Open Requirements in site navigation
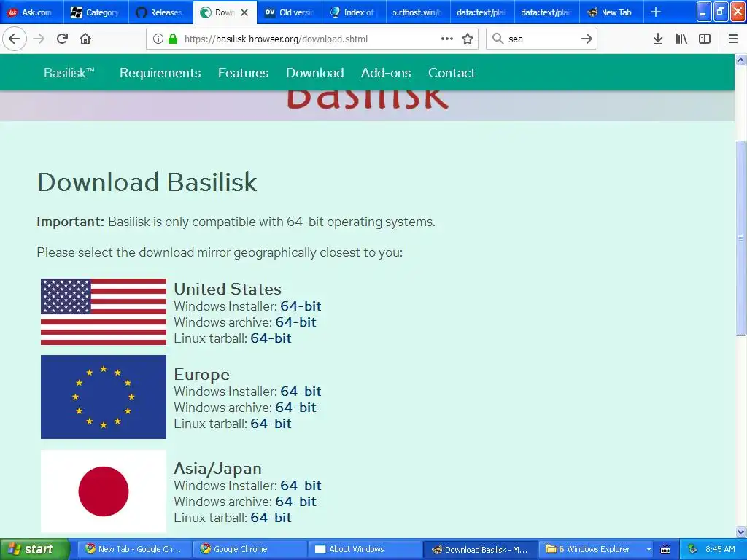Image resolution: width=747 pixels, height=560 pixels. coord(160,72)
